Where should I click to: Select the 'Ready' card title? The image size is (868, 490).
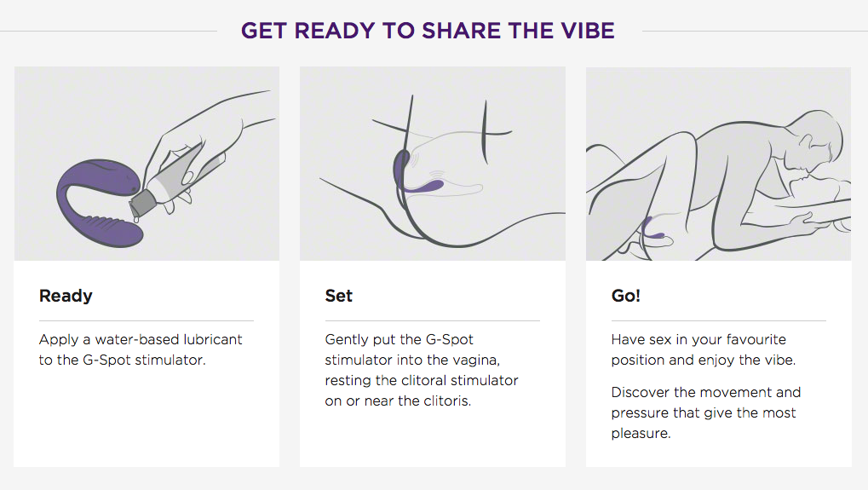coord(66,297)
